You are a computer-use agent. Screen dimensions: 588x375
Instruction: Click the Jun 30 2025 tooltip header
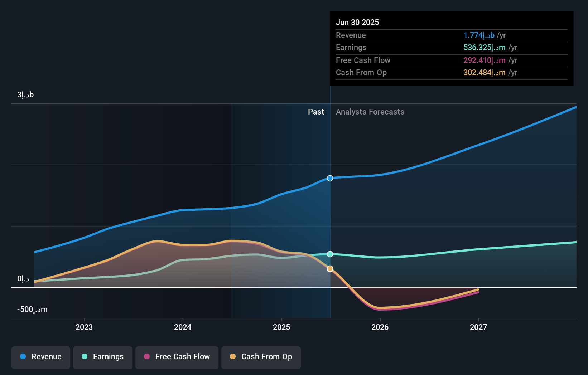coord(357,22)
